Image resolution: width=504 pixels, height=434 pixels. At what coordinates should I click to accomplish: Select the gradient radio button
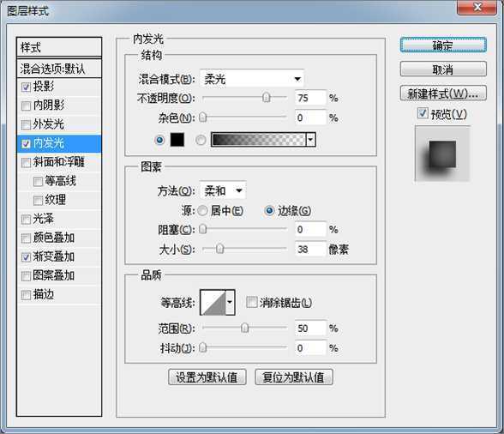[x=201, y=140]
